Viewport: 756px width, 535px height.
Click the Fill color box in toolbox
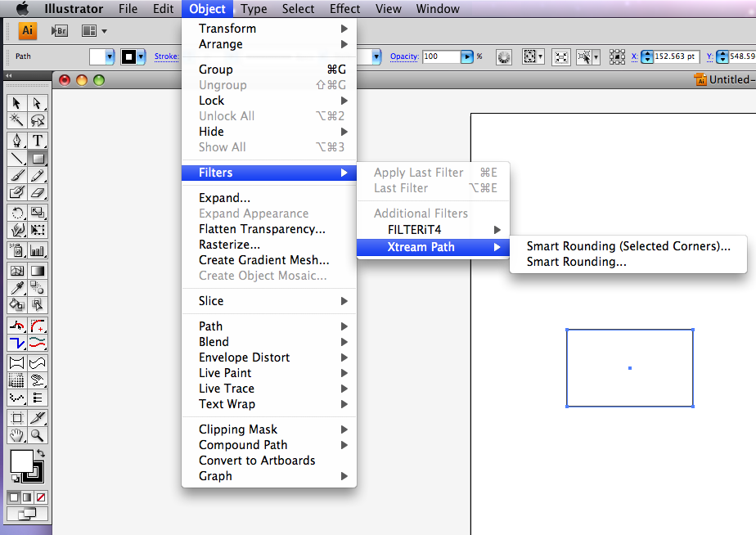pyautogui.click(x=22, y=461)
